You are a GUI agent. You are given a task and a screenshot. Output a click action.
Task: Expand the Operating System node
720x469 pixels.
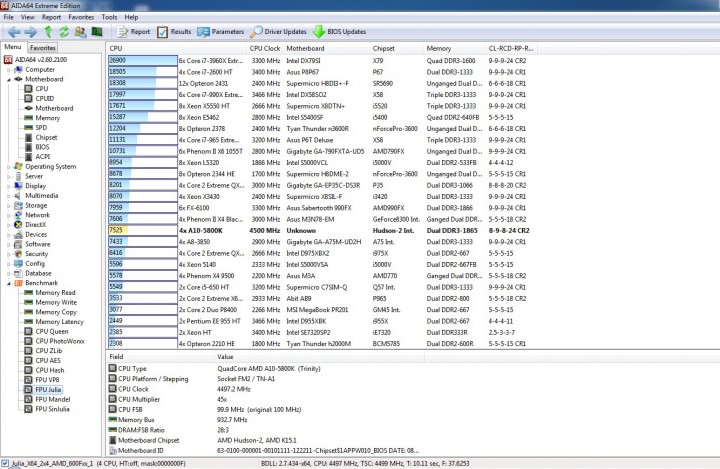pyautogui.click(x=8, y=167)
